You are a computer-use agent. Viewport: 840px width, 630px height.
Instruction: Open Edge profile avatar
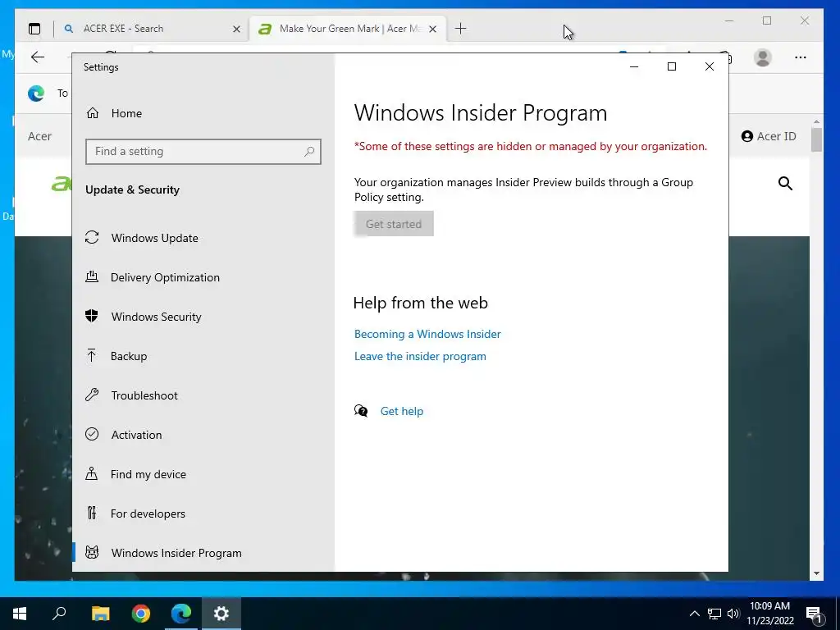[763, 57]
